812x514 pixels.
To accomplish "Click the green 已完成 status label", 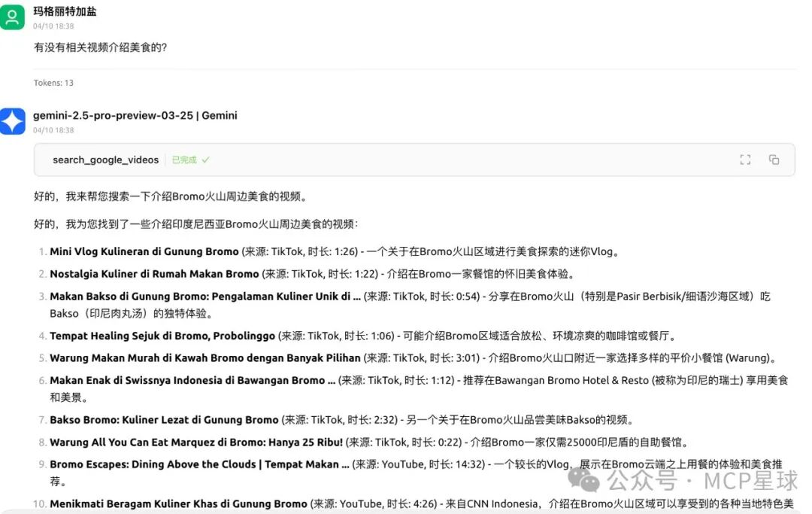I will [190, 160].
